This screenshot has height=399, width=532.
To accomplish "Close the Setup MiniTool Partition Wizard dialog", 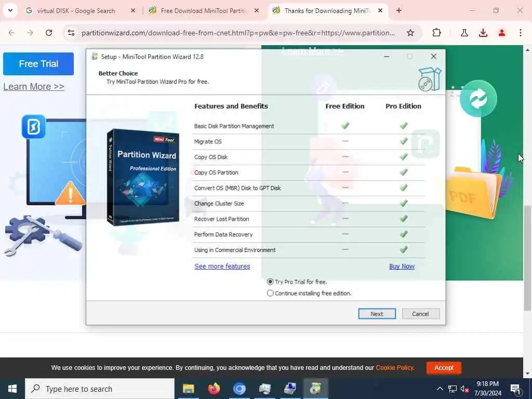I will [x=434, y=57].
